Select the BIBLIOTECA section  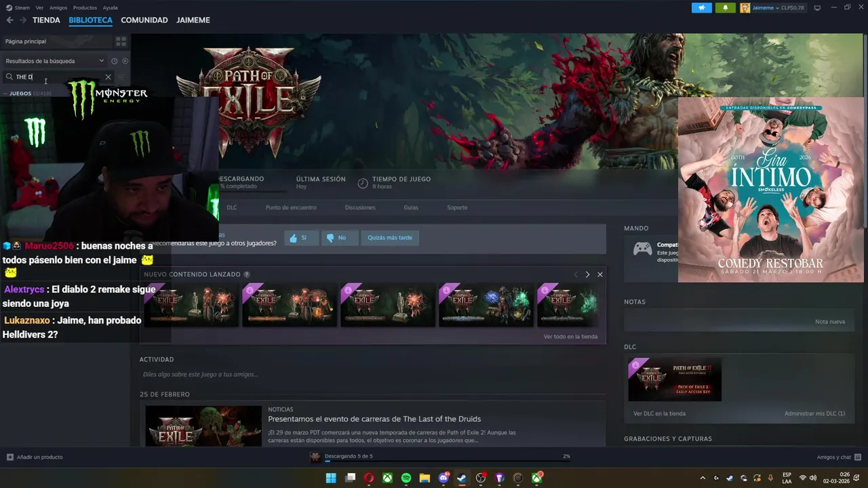pos(90,20)
